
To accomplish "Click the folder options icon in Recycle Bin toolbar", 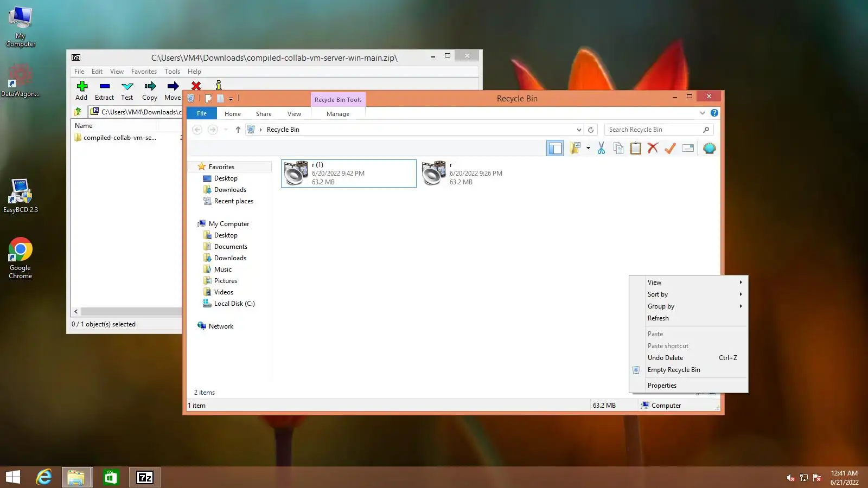I will [575, 148].
